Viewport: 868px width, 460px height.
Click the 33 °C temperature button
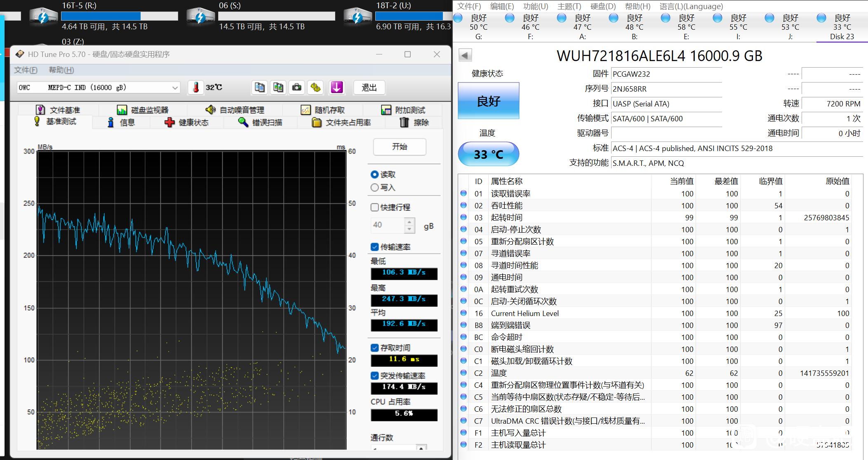[x=489, y=154]
